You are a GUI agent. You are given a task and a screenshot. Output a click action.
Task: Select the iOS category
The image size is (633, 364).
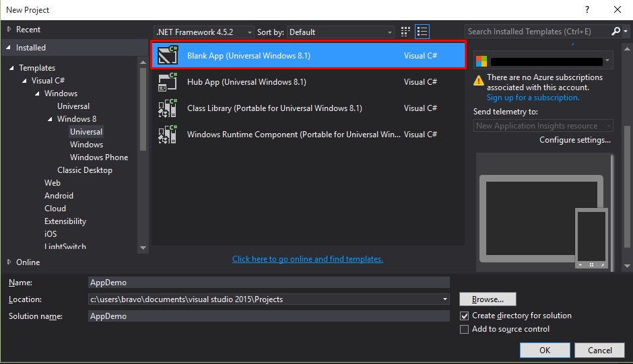point(51,234)
